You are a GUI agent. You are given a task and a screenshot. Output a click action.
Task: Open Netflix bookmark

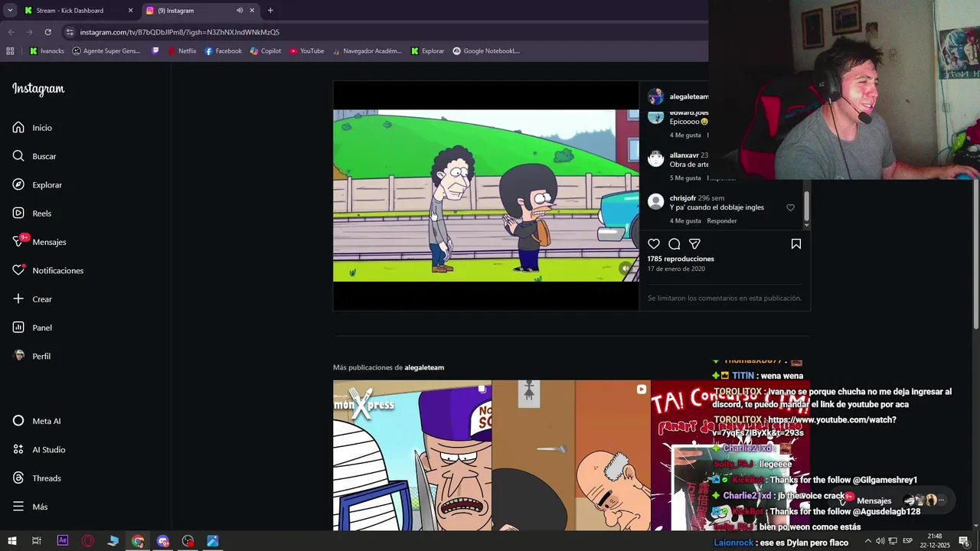pos(181,51)
